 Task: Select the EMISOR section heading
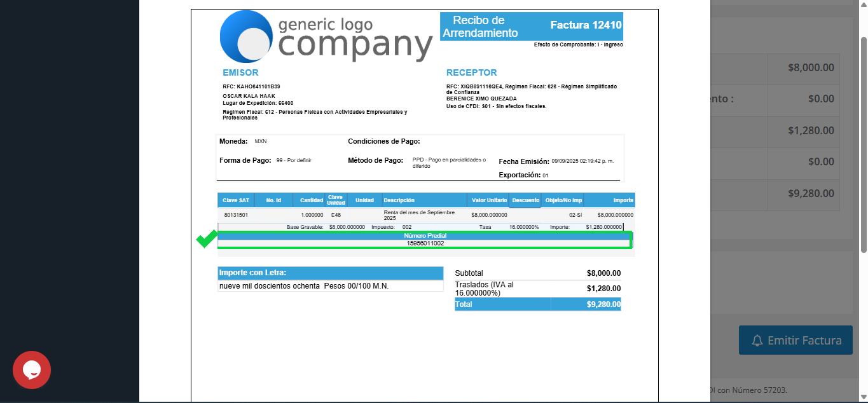240,72
